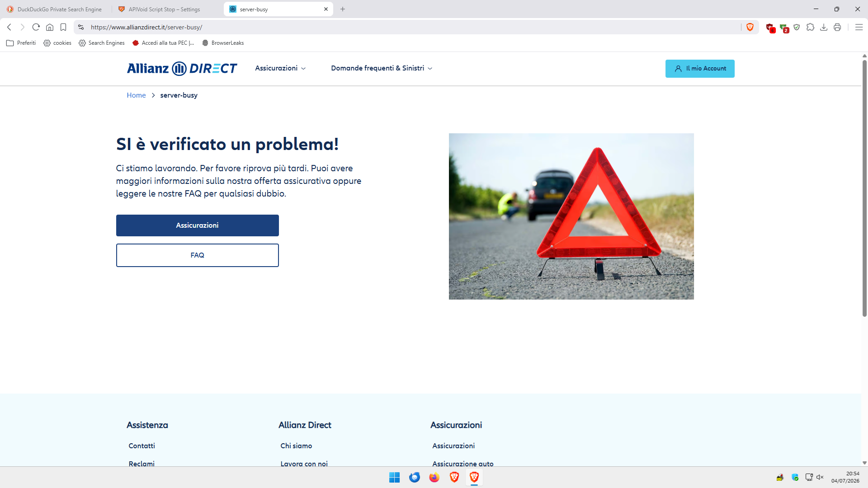Click the scrollbar up arrow

pyautogui.click(x=864, y=56)
